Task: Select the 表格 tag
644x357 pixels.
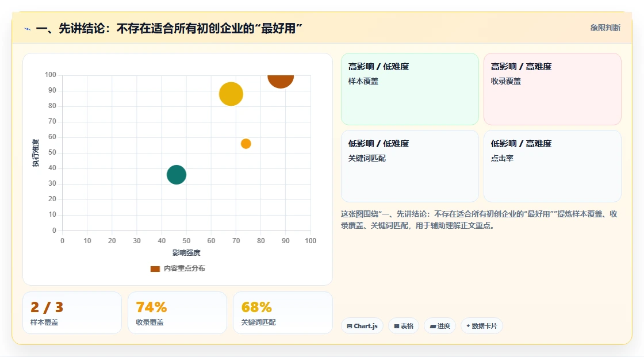Action: point(404,326)
